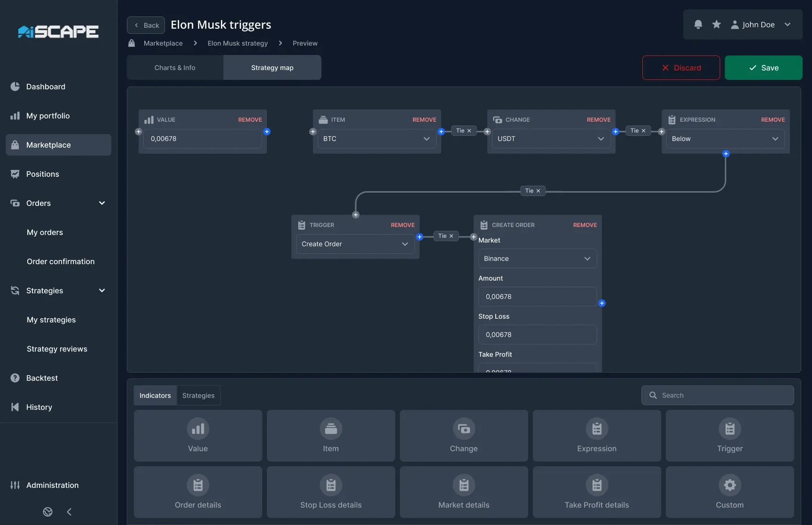Remove the Tie between Change and Expression

[643, 131]
